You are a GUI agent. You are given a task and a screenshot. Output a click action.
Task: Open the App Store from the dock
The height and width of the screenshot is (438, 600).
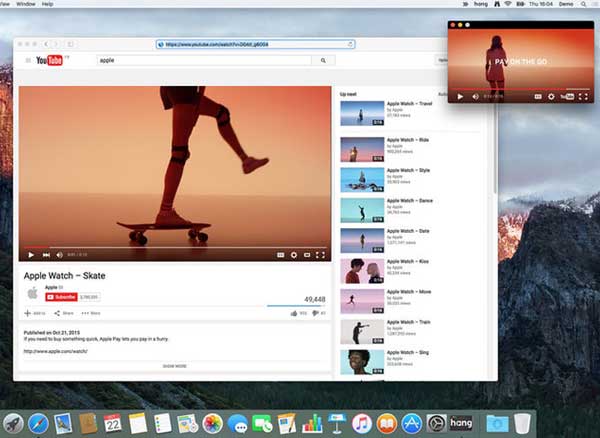tap(411, 423)
